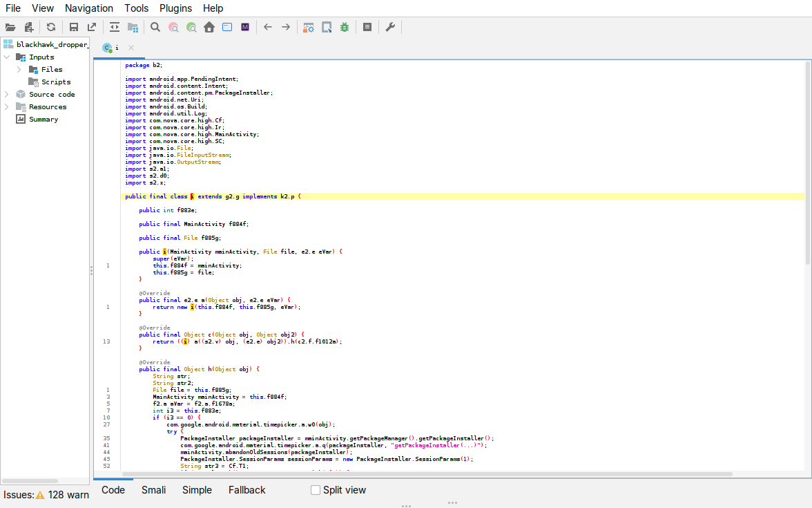Open the Help menu

pos(213,8)
